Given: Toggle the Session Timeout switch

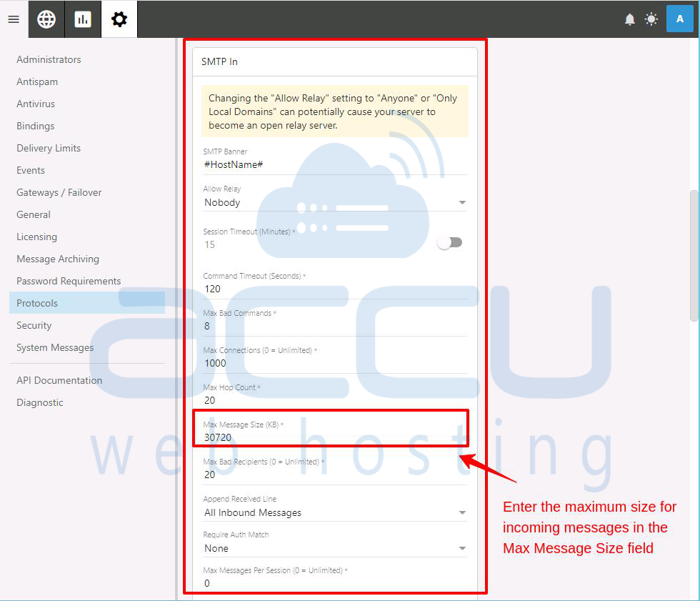Looking at the screenshot, I should coord(450,242).
